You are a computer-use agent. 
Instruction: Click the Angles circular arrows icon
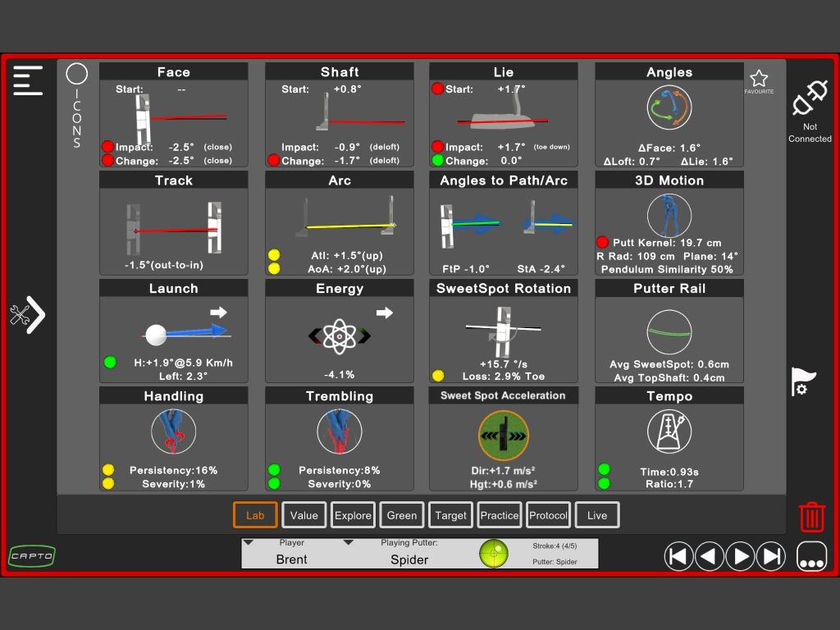click(669, 107)
